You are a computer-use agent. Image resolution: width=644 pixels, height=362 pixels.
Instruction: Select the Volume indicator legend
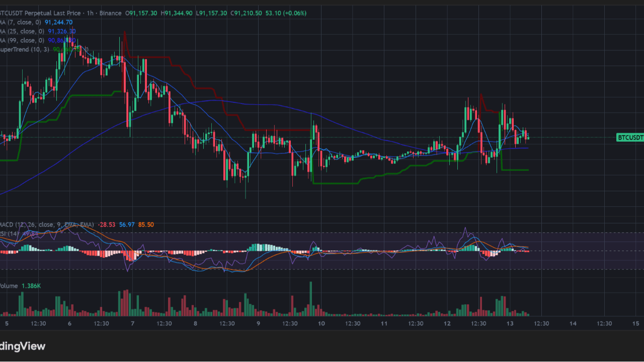click(x=9, y=286)
